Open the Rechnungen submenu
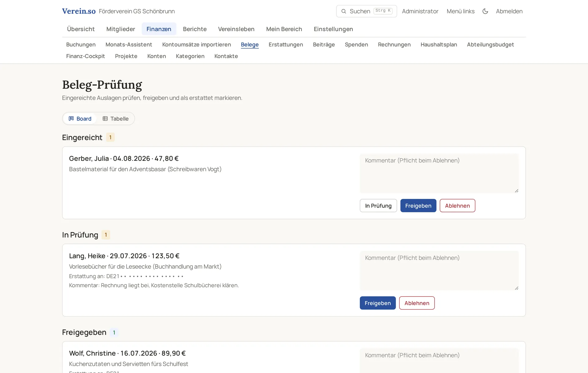588x373 pixels. click(394, 45)
